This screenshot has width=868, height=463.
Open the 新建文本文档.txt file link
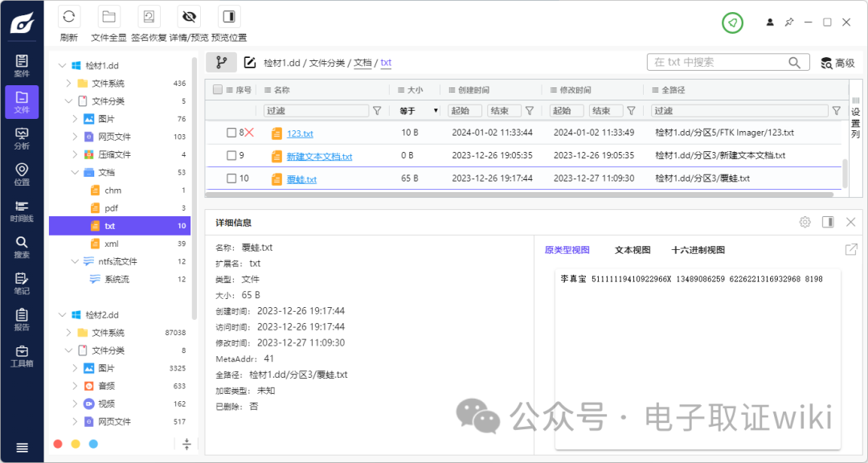[319, 157]
